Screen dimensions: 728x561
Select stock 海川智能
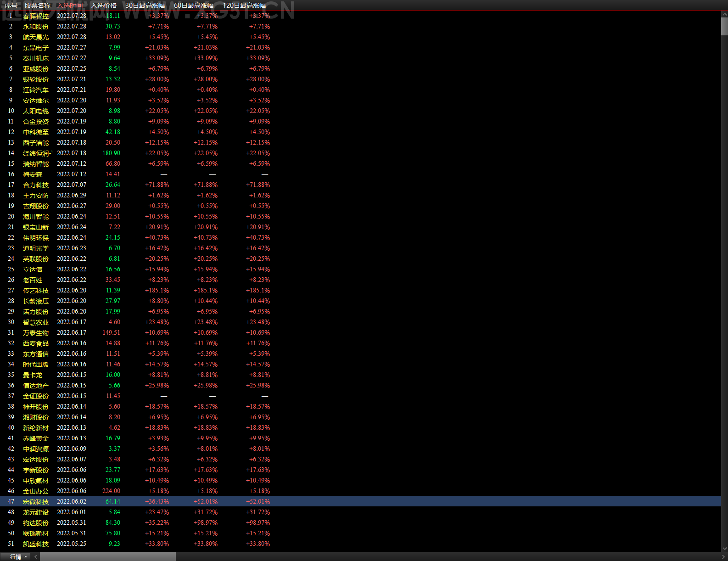tap(36, 217)
